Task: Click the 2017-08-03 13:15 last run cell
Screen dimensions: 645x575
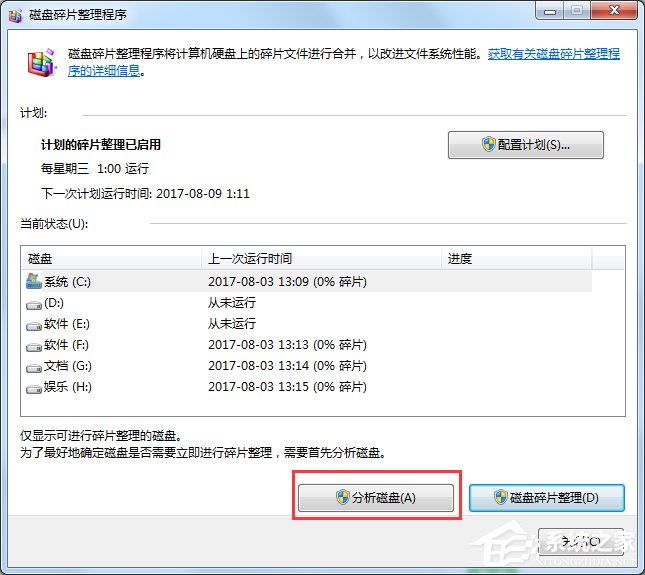Action: tap(287, 387)
